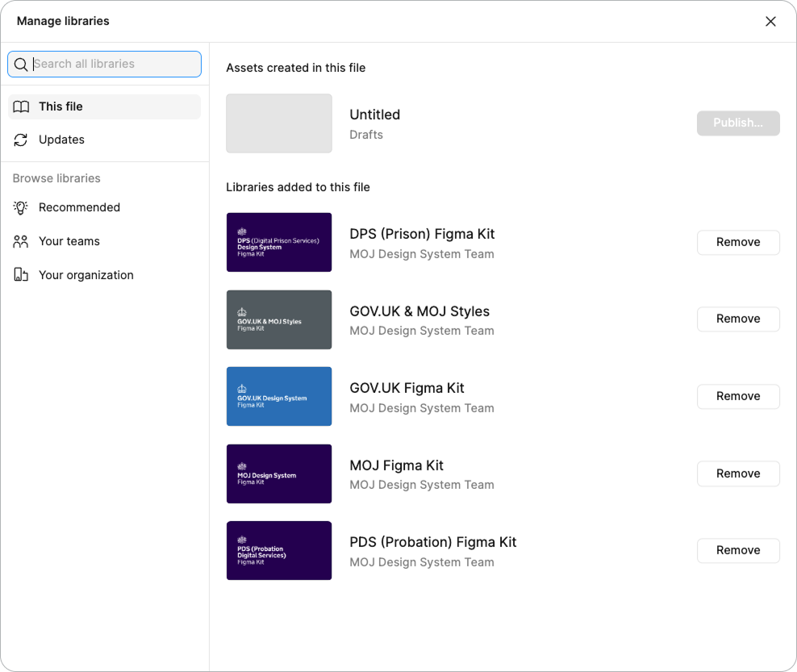The width and height of the screenshot is (797, 672).
Task: Click the Browse libraries heading
Action: pyautogui.click(x=56, y=178)
